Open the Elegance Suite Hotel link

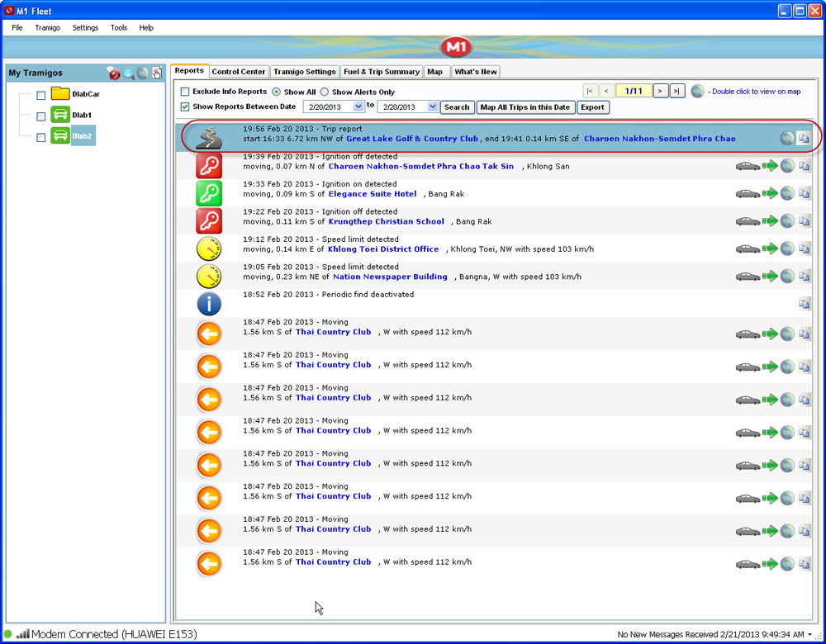(373, 194)
